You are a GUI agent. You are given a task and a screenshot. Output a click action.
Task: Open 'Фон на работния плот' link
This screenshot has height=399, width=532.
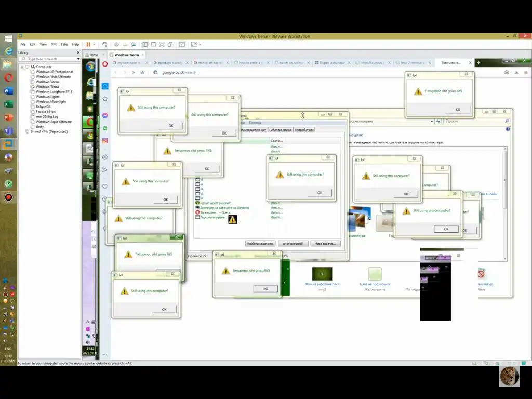(x=322, y=284)
